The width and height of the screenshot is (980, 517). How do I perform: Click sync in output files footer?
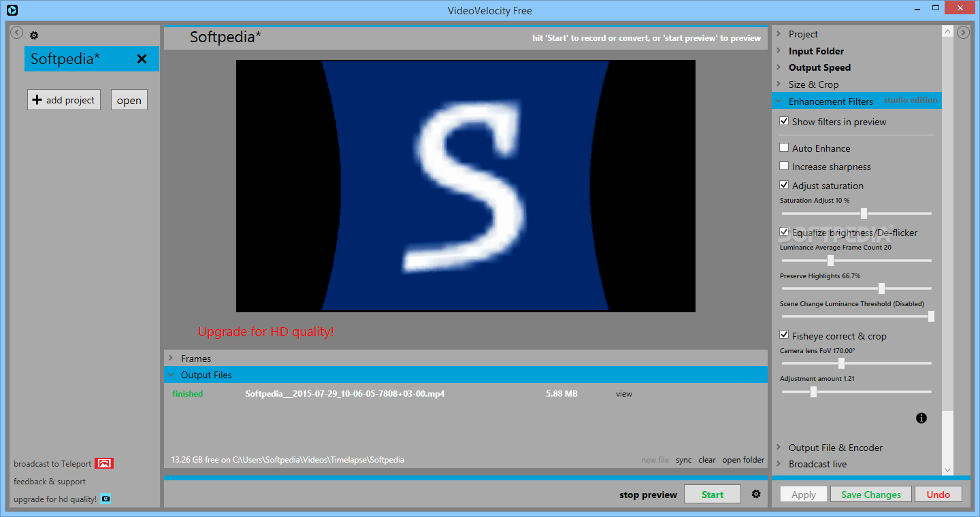683,460
